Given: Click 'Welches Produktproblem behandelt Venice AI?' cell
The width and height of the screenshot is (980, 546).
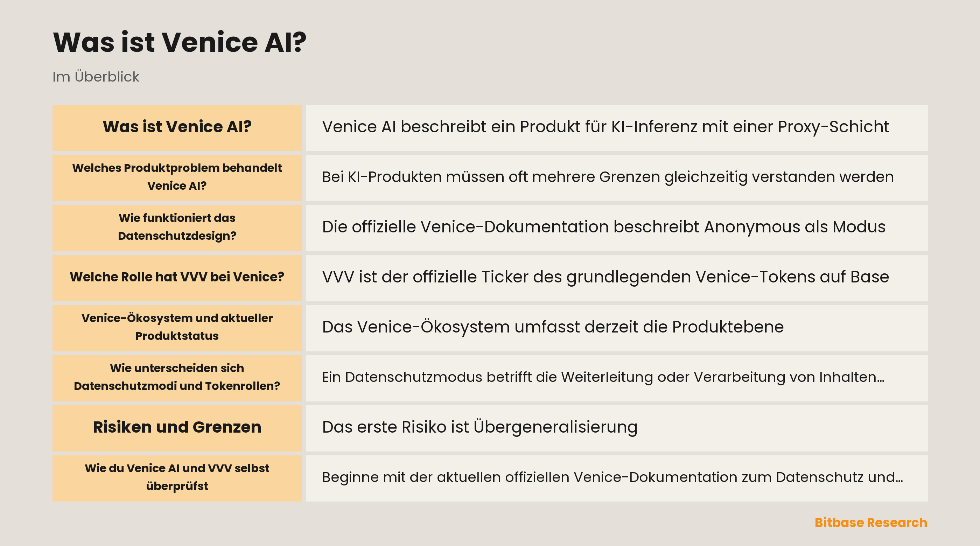Looking at the screenshot, I should (177, 178).
